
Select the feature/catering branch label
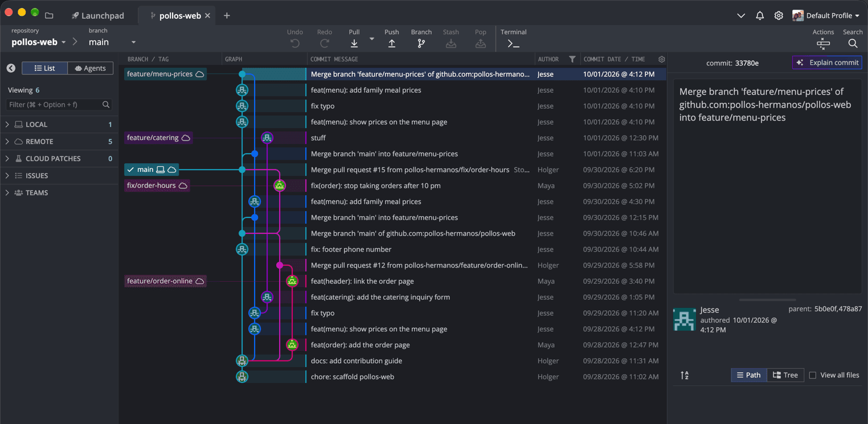158,138
